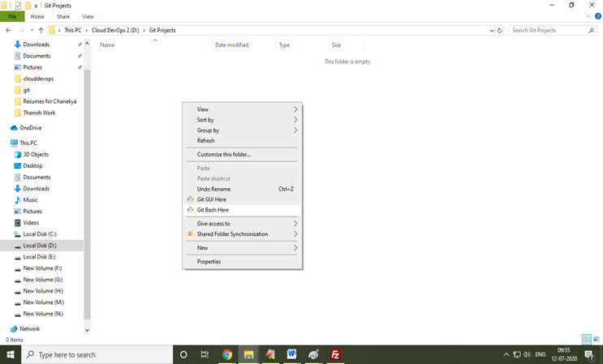This screenshot has width=603, height=364.
Task: Open the address bar history dropdown
Action: click(492, 31)
